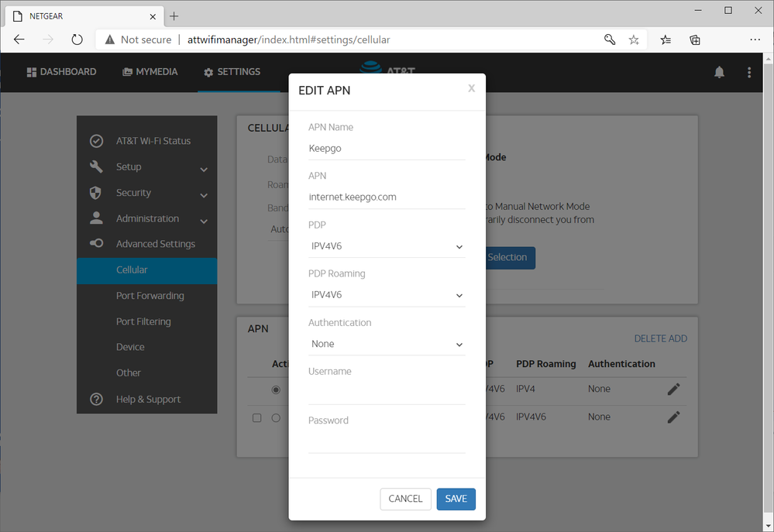Viewport: 774px width, 532px height.
Task: Expand the Security sidebar section
Action: tap(204, 195)
